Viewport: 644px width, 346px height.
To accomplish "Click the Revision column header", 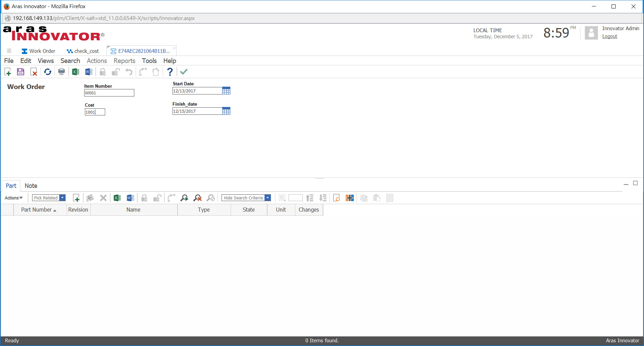I will pos(78,210).
